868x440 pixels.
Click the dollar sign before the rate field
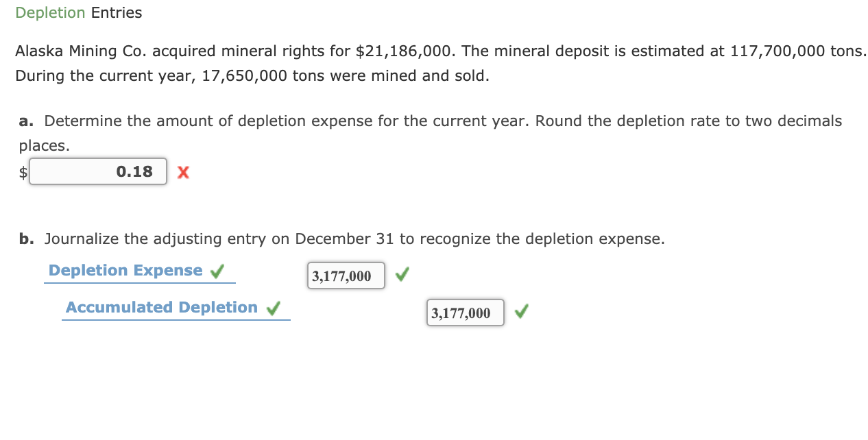point(23,173)
